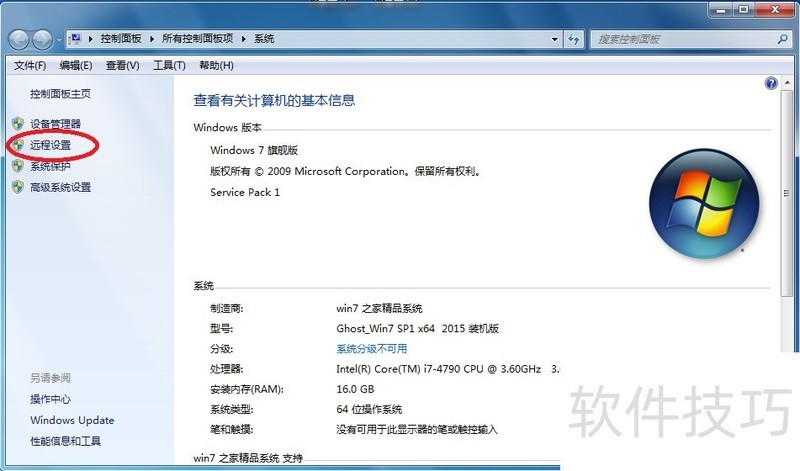This screenshot has width=800, height=471.
Task: Close the System window
Action: point(775,9)
